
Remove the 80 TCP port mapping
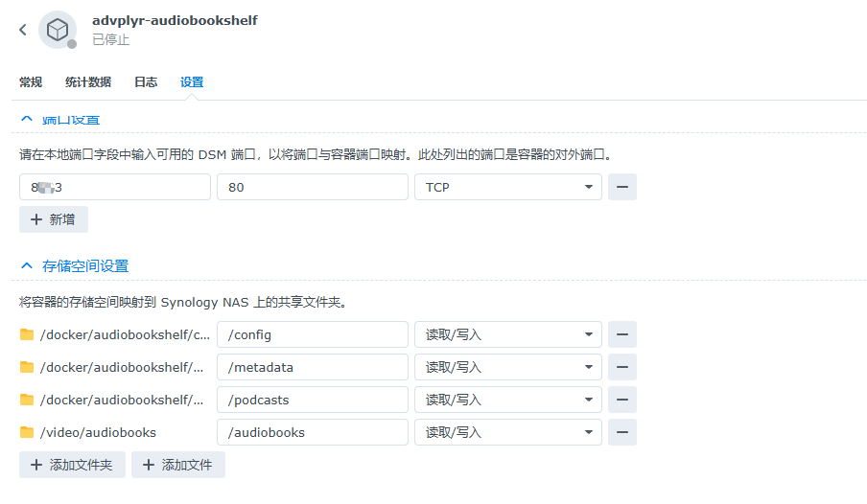tap(622, 187)
